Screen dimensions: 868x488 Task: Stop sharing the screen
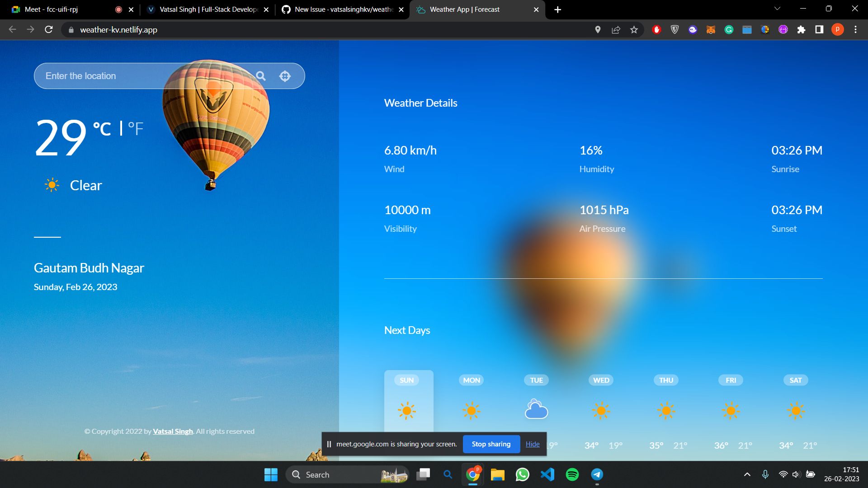click(491, 444)
